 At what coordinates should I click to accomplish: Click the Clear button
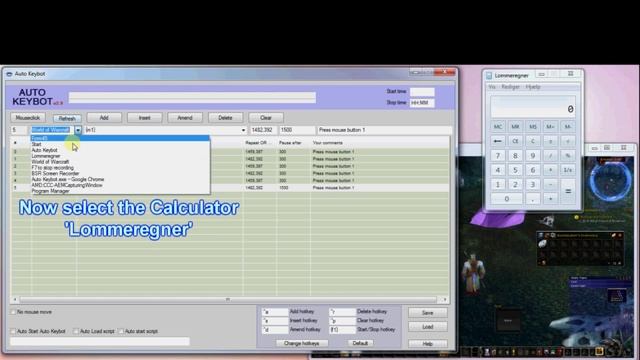tap(266, 118)
